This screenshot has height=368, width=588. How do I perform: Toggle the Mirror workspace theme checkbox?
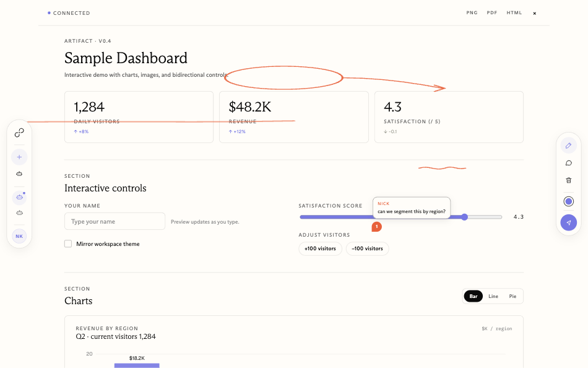[x=68, y=243]
